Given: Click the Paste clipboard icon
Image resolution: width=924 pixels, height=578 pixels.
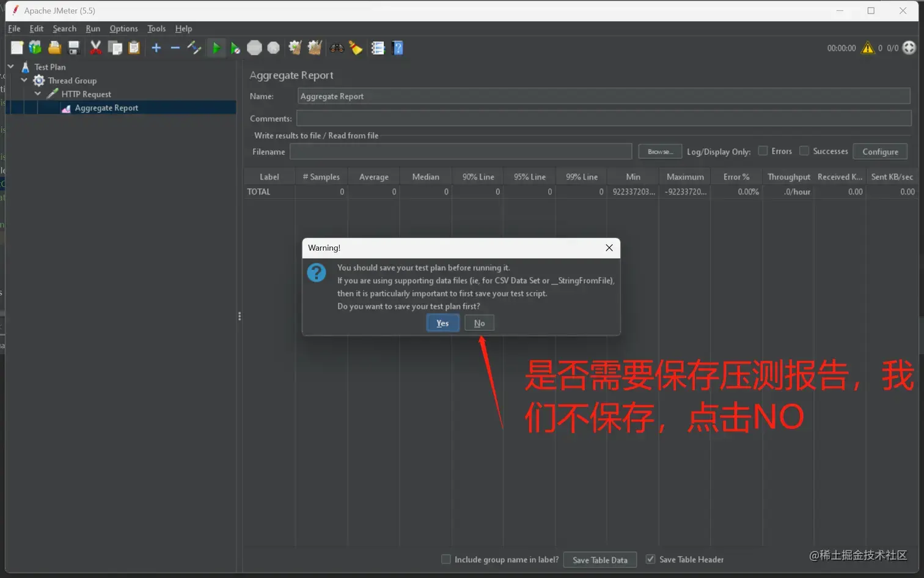Looking at the screenshot, I should coord(134,48).
